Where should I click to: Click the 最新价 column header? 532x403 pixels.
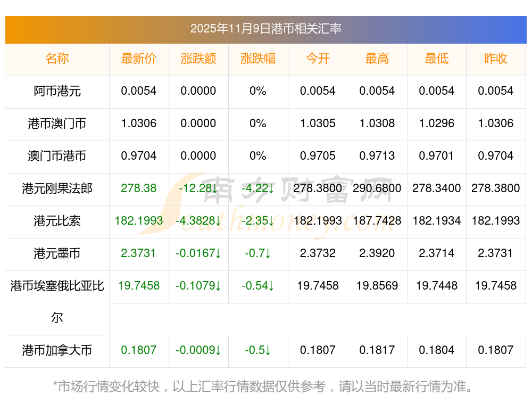pyautogui.click(x=139, y=59)
